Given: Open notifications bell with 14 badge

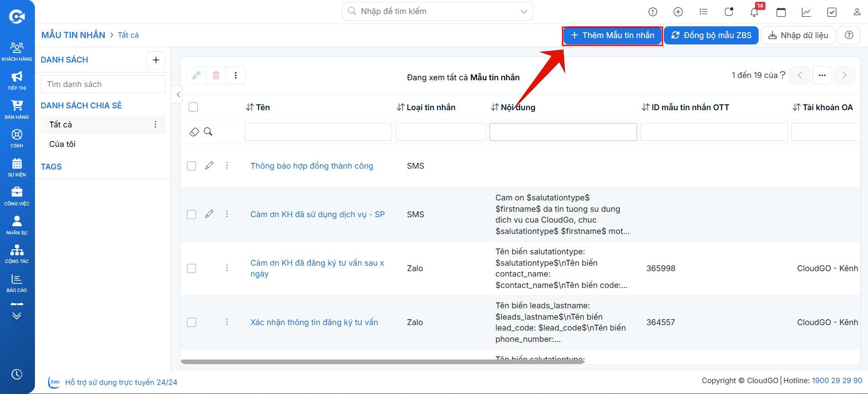Looking at the screenshot, I should tap(755, 12).
